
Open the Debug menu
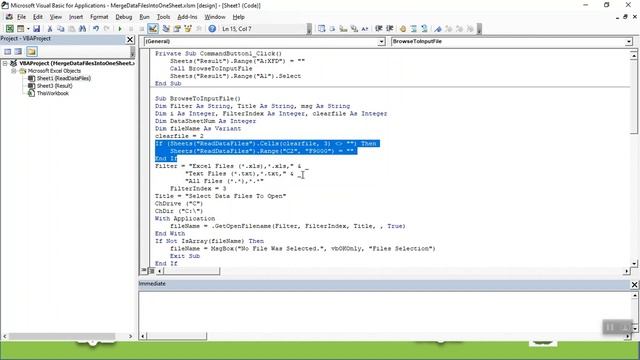coord(124,17)
